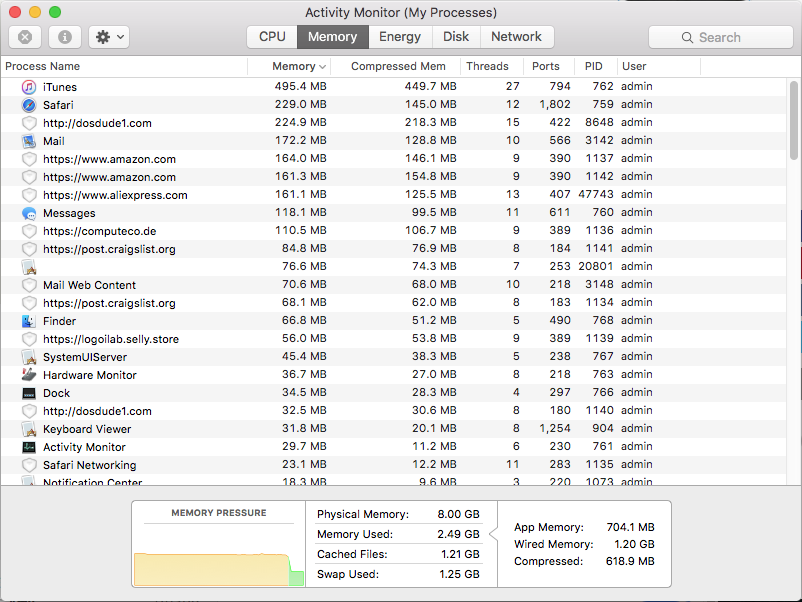The width and height of the screenshot is (802, 602).
Task: Open process info with i button
Action: point(64,37)
